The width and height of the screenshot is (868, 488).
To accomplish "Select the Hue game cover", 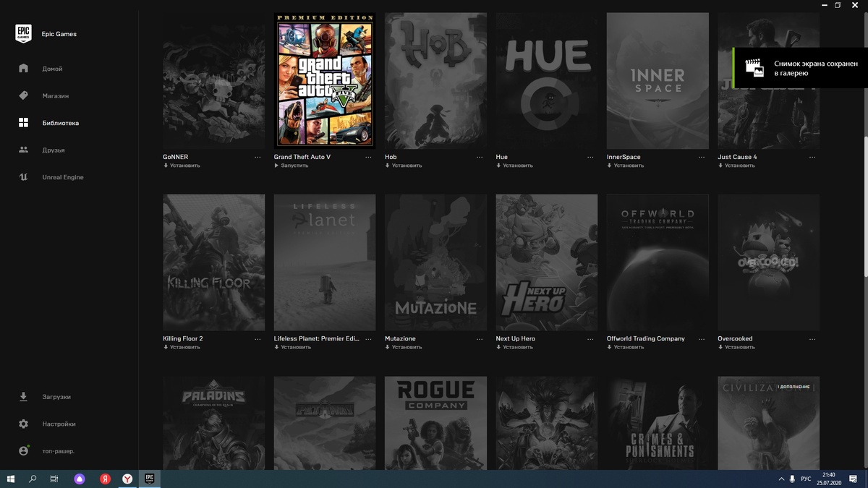I will (547, 80).
